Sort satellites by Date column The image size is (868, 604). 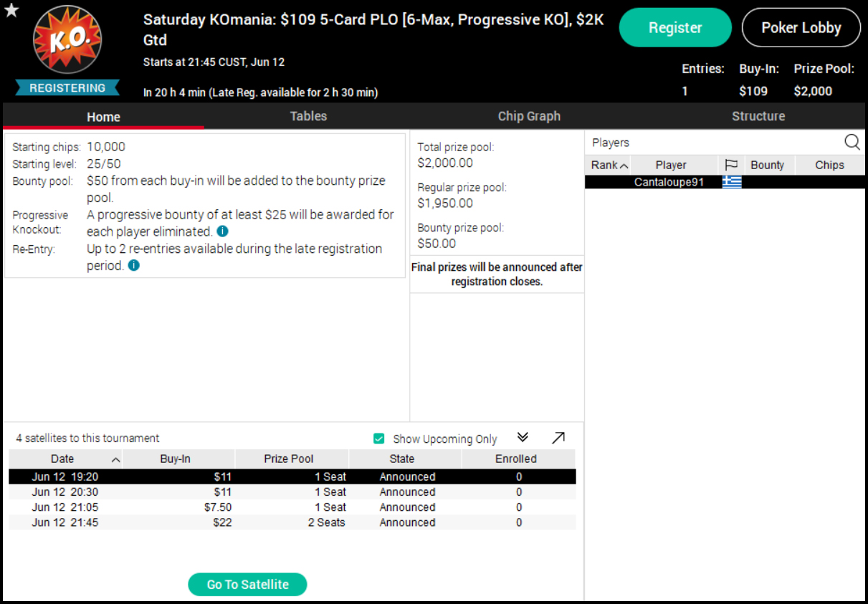[63, 459]
